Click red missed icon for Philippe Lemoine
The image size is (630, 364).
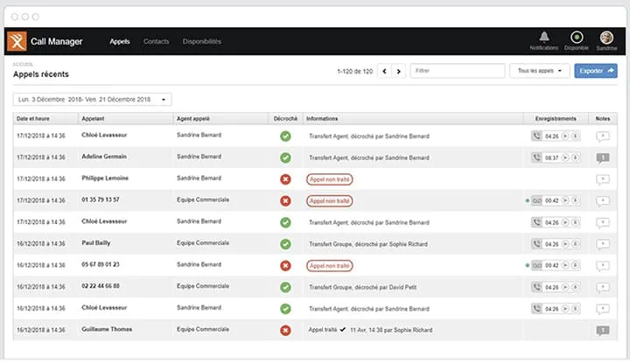click(x=285, y=179)
